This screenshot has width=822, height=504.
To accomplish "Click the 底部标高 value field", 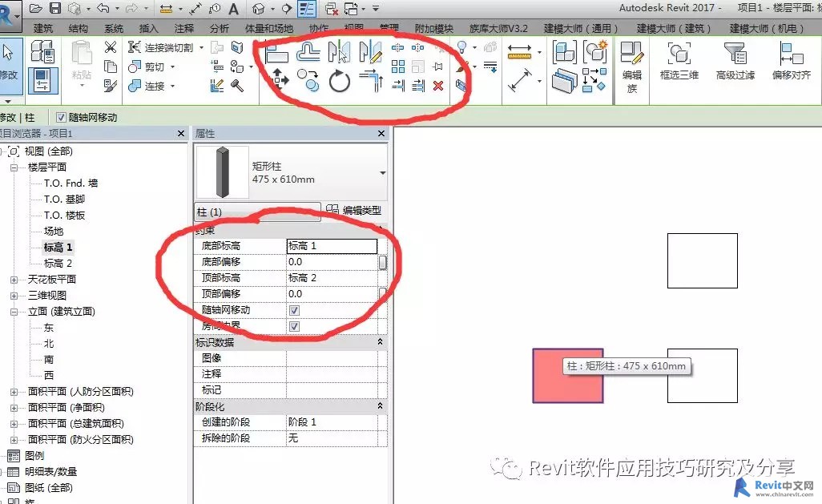I will pyautogui.click(x=332, y=246).
